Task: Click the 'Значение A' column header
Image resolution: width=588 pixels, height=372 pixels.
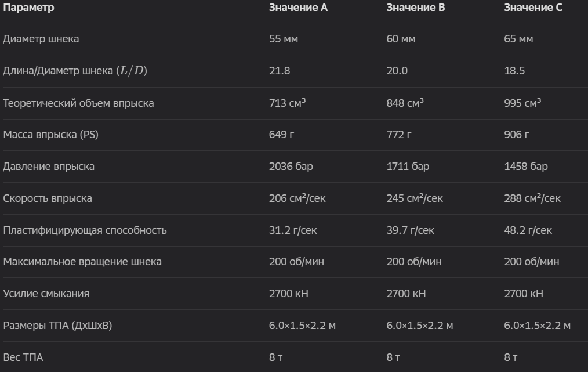Action: 298,8
